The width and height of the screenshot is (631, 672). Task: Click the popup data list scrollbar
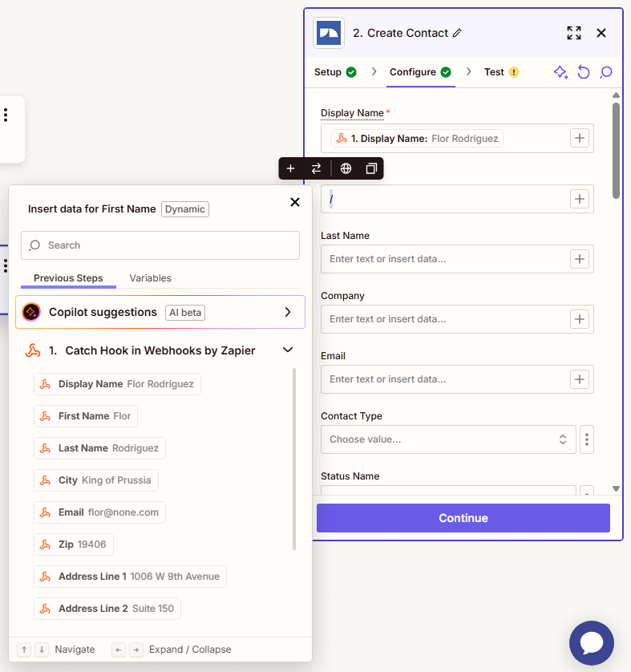coord(294,459)
